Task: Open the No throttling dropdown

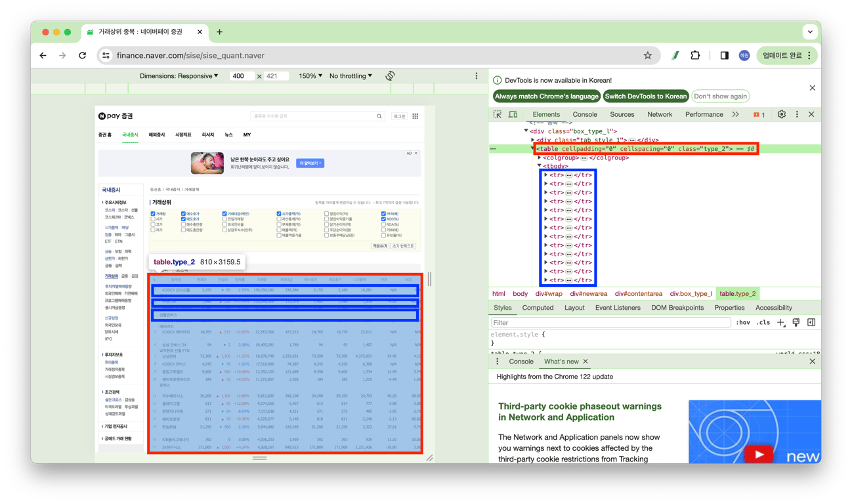Action: click(351, 76)
